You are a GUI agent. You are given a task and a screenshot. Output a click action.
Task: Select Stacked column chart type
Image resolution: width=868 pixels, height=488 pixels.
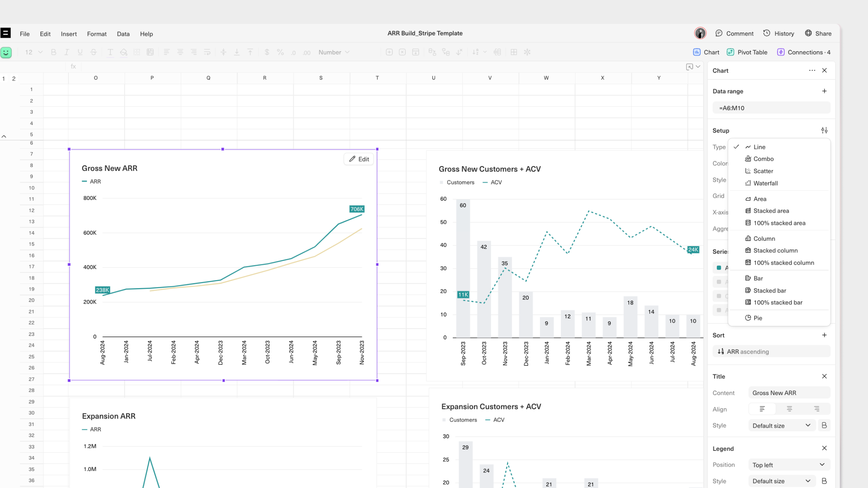pyautogui.click(x=775, y=251)
